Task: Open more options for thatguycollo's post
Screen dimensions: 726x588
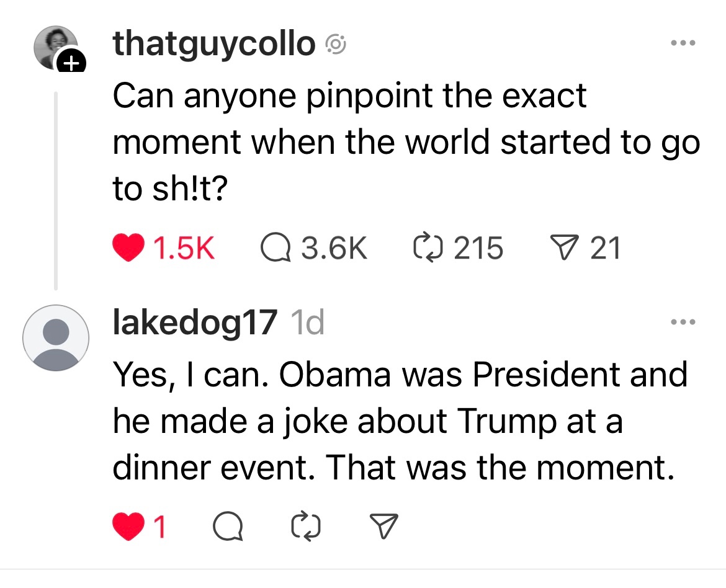Action: [x=683, y=43]
